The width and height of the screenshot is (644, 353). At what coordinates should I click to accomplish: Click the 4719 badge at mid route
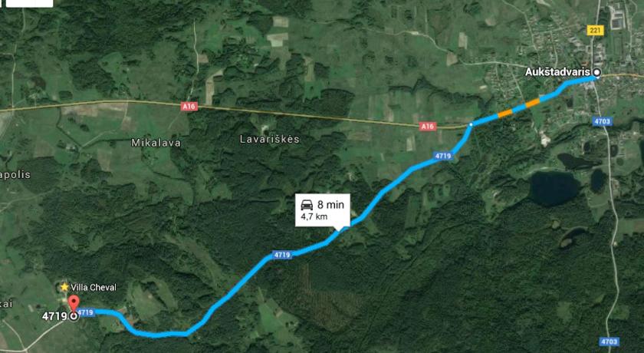click(x=282, y=255)
